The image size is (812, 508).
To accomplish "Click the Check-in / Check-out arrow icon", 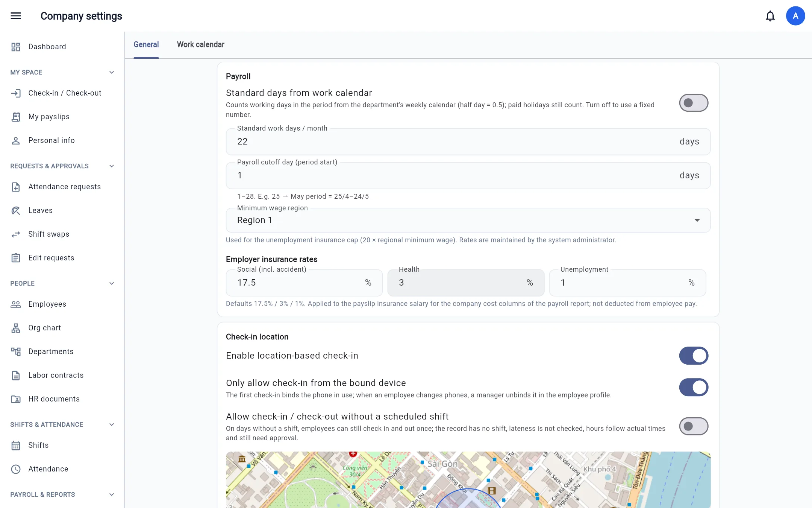I will pyautogui.click(x=16, y=93).
